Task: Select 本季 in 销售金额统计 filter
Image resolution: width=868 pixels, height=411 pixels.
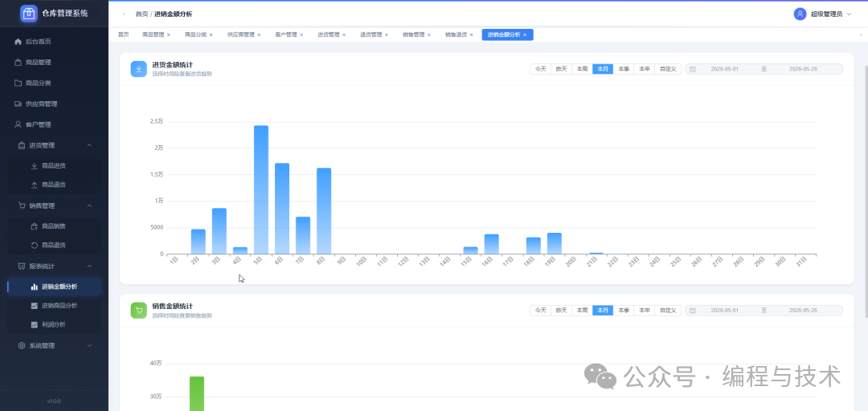Action: [624, 311]
